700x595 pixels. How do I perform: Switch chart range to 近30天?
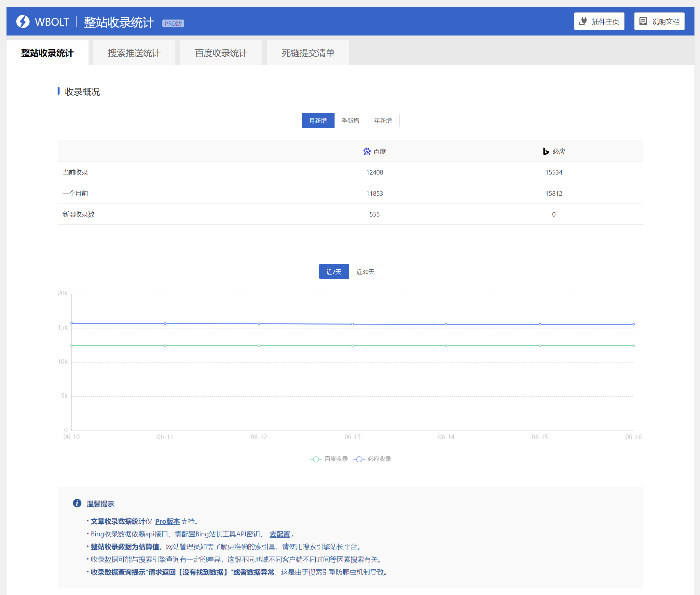(365, 272)
